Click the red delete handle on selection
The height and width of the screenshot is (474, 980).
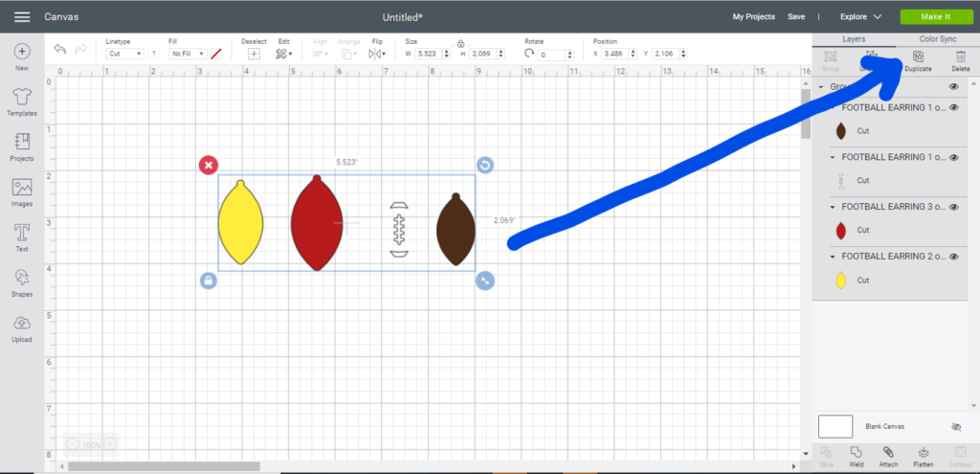[x=208, y=165]
